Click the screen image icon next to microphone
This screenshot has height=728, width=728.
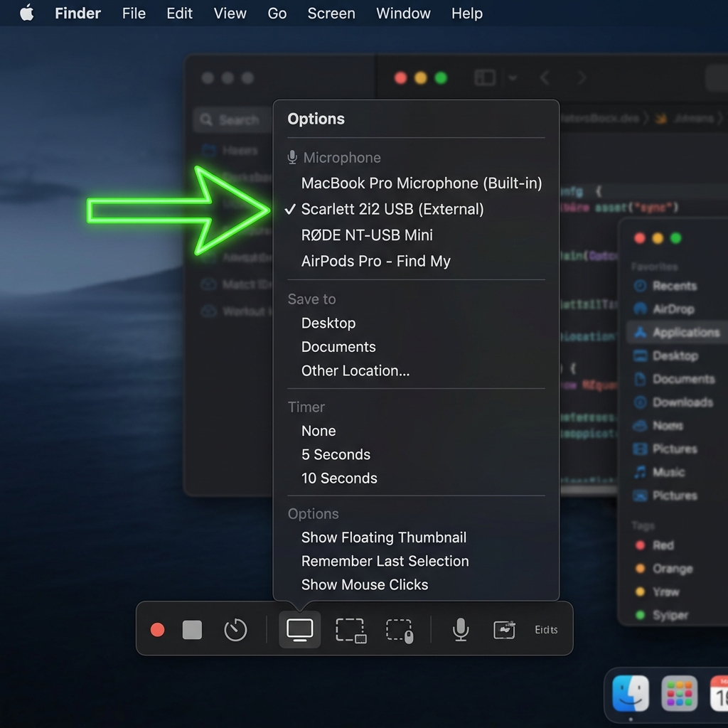504,630
